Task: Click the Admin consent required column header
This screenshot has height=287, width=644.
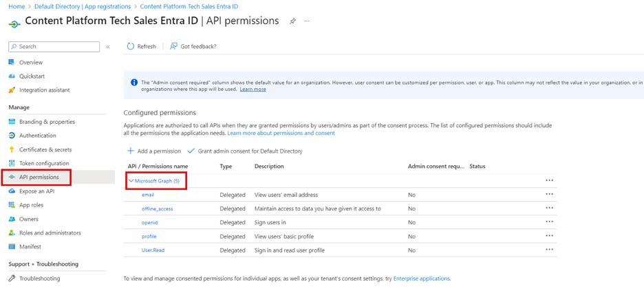Action: (x=436, y=167)
